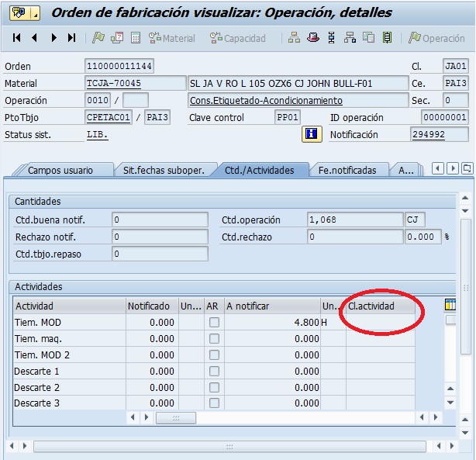Click the Ctd.buena notif. input field
Screen dimensions: 476x460
(x=160, y=220)
